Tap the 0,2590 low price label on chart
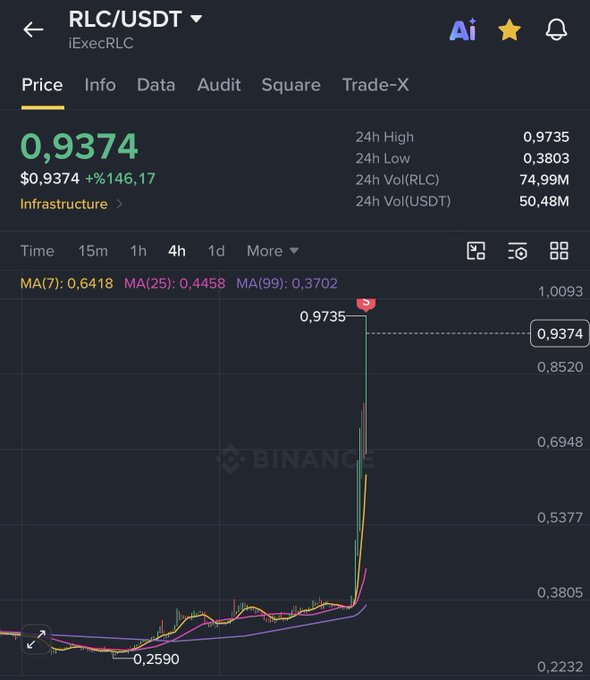 click(x=156, y=659)
